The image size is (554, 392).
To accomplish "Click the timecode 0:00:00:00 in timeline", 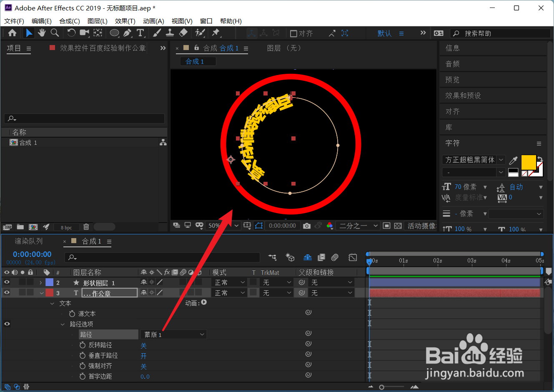I will pos(32,254).
